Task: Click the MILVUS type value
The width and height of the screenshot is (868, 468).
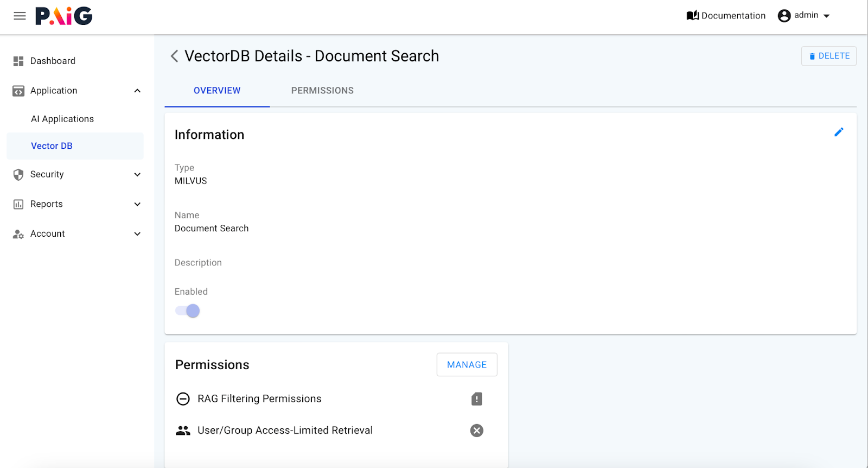Action: (190, 181)
